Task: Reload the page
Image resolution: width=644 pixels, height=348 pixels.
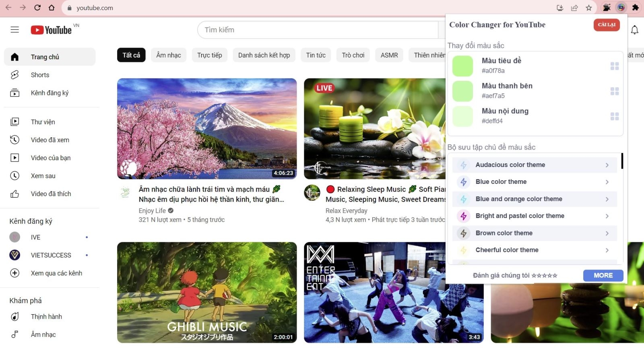Action: pos(37,8)
